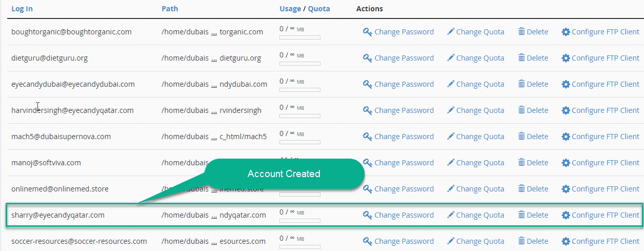Expand the ellipsis in sharry's path
The height and width of the screenshot is (251, 644).
pyautogui.click(x=214, y=216)
